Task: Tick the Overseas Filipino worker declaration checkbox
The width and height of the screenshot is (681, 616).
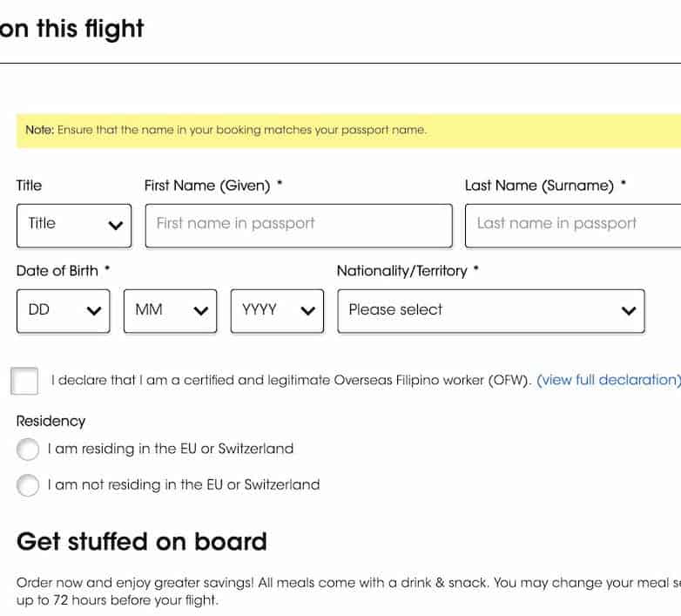Action: coord(25,381)
